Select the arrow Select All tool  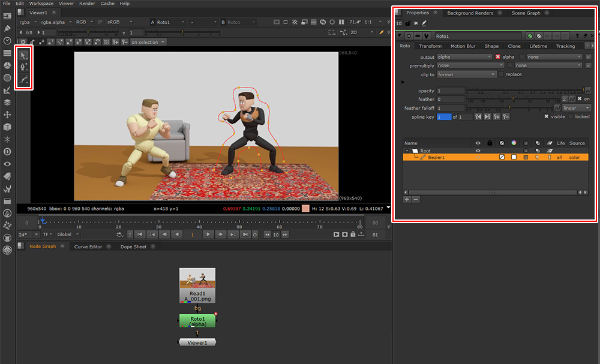coord(24,56)
